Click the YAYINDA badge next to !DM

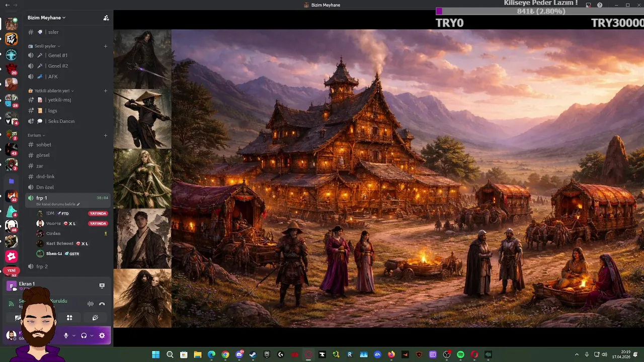click(98, 214)
